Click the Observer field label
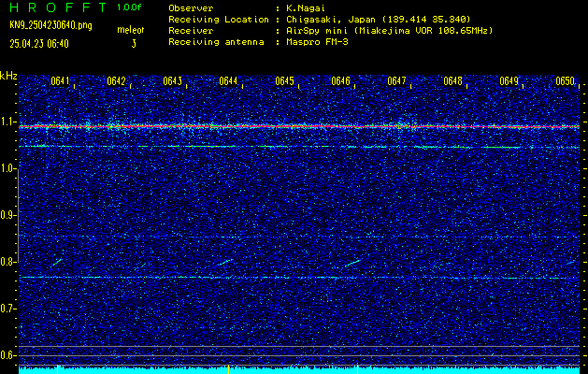The width and height of the screenshot is (588, 374). tap(191, 7)
